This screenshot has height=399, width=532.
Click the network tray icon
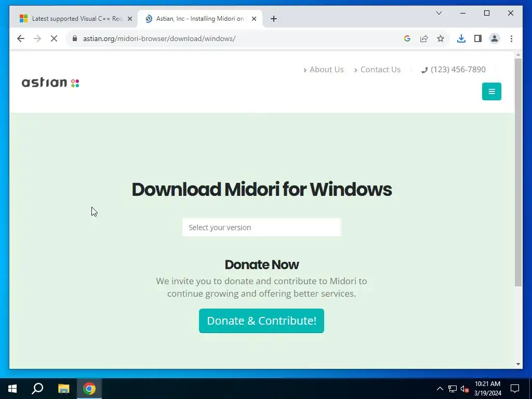[453, 389]
